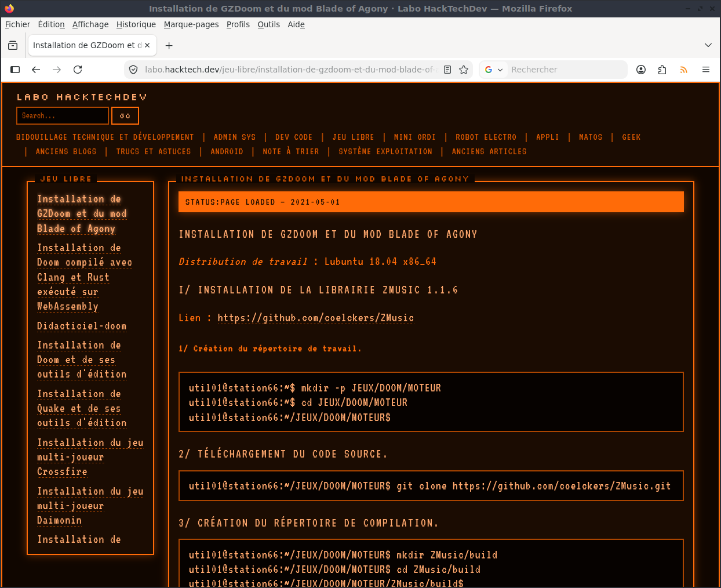This screenshot has height=588, width=721.
Task: Open the ANDROID nav link
Action: coord(227,151)
